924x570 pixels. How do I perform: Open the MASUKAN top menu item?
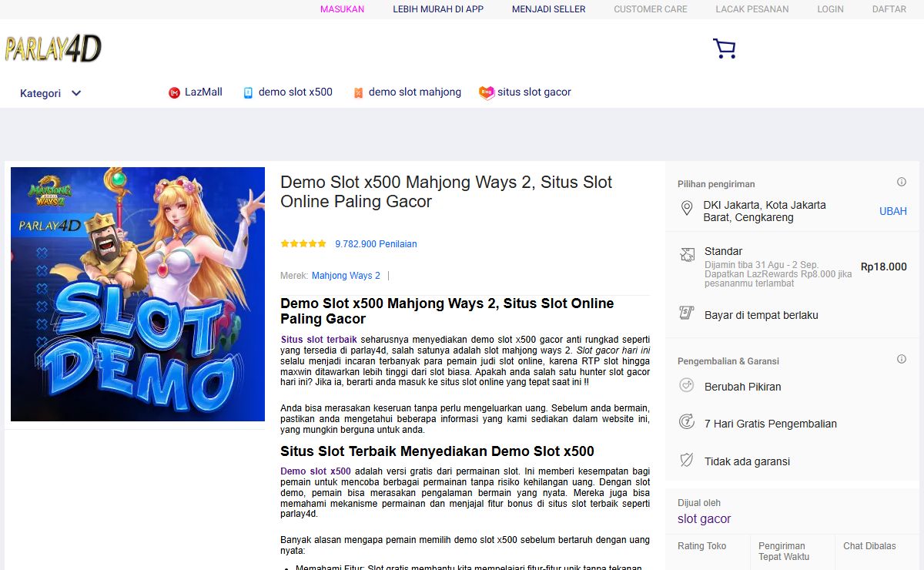pos(342,9)
